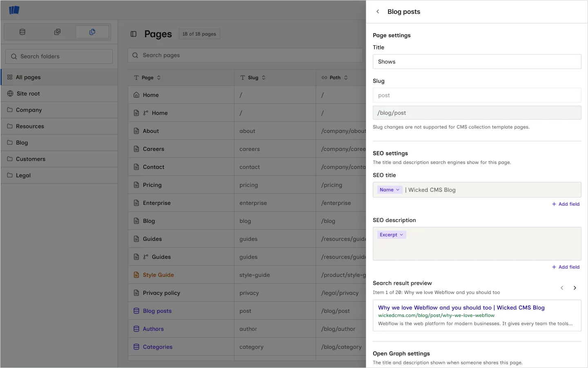Open the database tab icon
Image resolution: width=588 pixels, height=368 pixels.
[x=22, y=32]
